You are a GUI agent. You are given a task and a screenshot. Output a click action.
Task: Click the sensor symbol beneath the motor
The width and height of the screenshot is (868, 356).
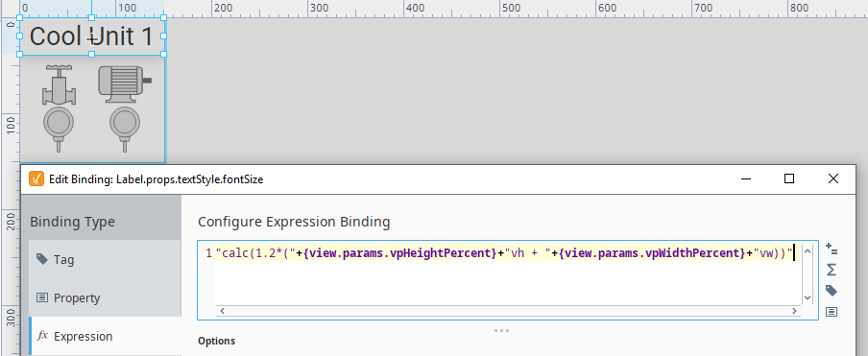coord(125,130)
